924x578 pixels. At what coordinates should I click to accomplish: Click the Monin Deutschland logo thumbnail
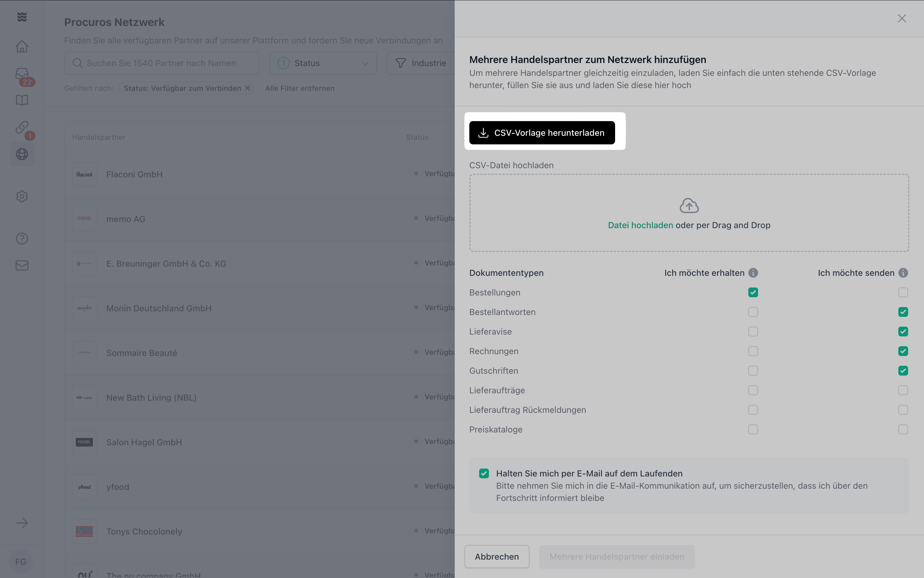click(84, 309)
